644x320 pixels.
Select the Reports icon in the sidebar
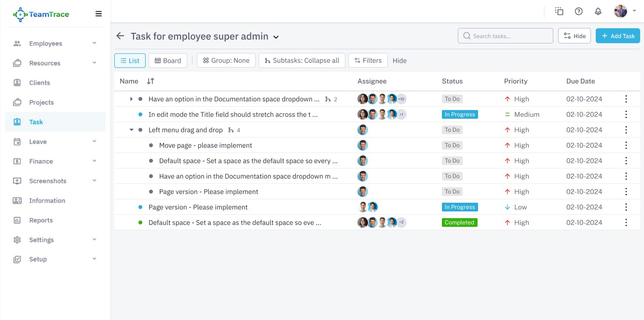[x=18, y=220]
